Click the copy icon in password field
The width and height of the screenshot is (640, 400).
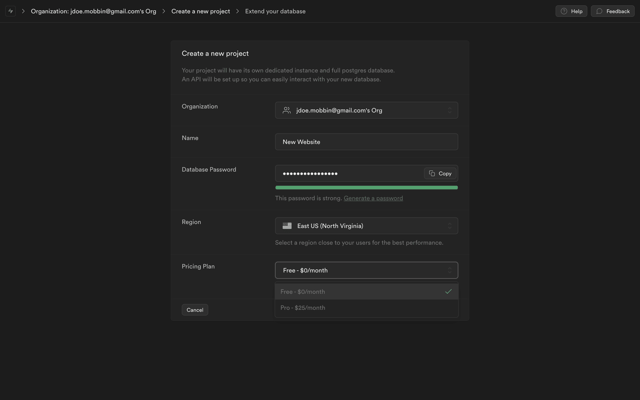click(432, 173)
